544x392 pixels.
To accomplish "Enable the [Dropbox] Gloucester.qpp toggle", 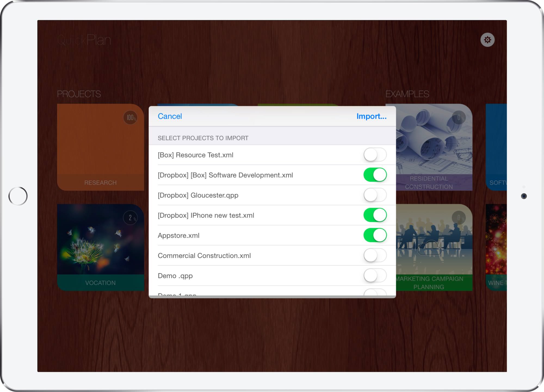I will click(376, 195).
